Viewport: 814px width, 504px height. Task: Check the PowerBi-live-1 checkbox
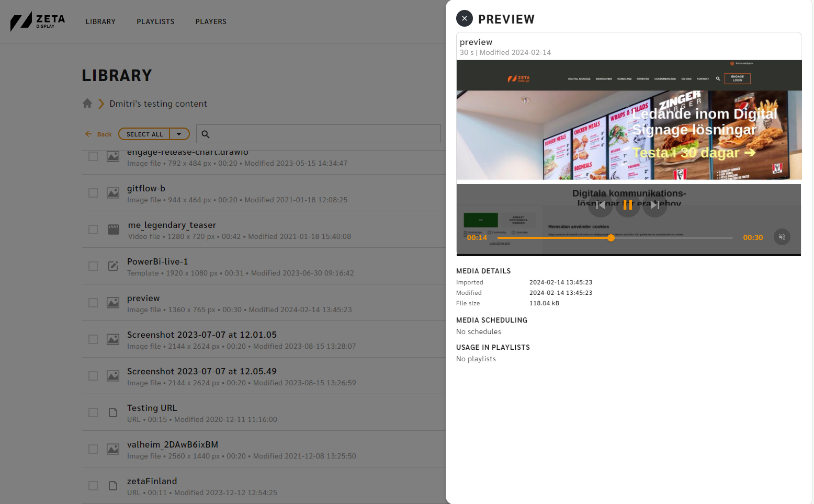pos(93,266)
